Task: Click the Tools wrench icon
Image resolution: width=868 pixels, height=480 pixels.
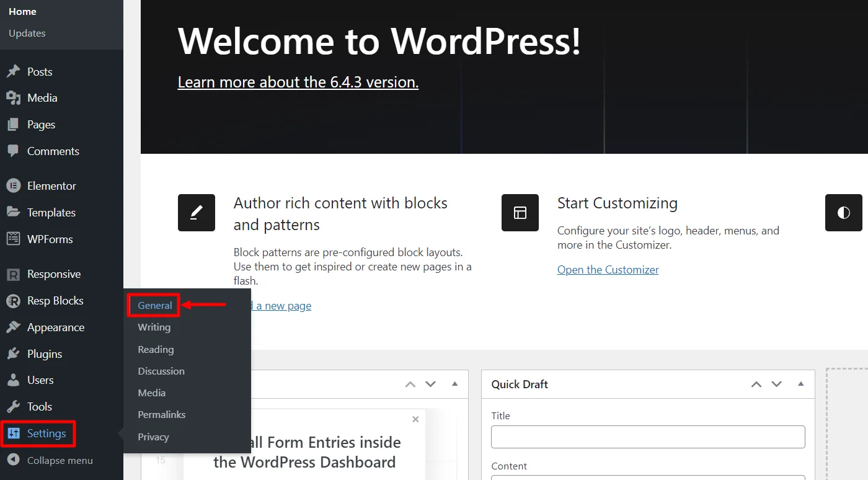Action: tap(14, 407)
